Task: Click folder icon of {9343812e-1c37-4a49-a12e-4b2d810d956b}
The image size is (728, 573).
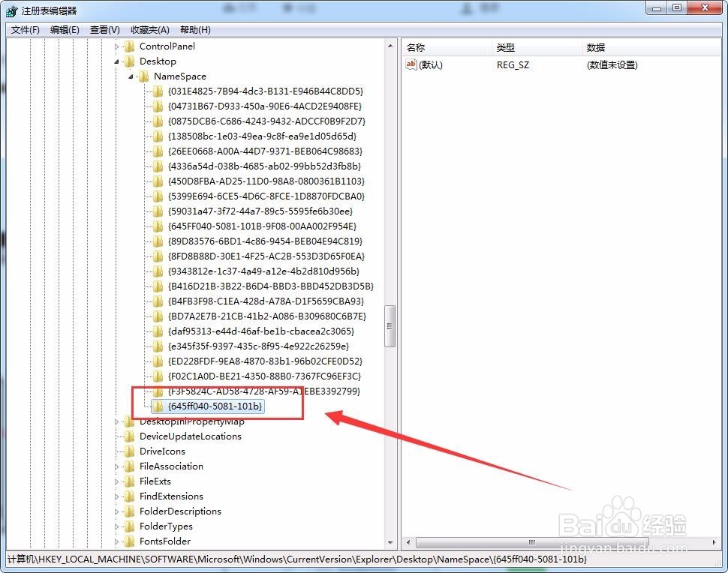Action: 158,271
